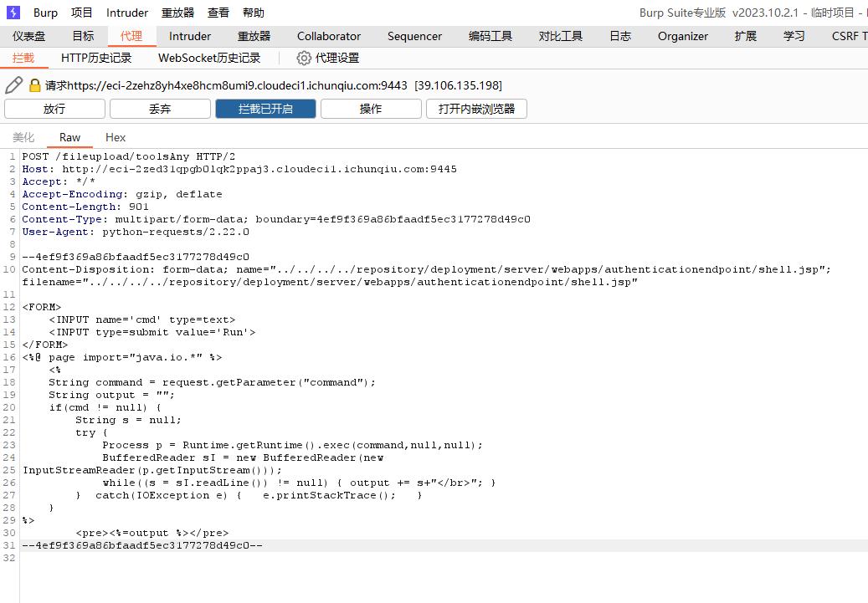The width and height of the screenshot is (868, 603).
Task: Click the 'User-Agent: python-requests/2.22.0' line
Action: point(136,232)
